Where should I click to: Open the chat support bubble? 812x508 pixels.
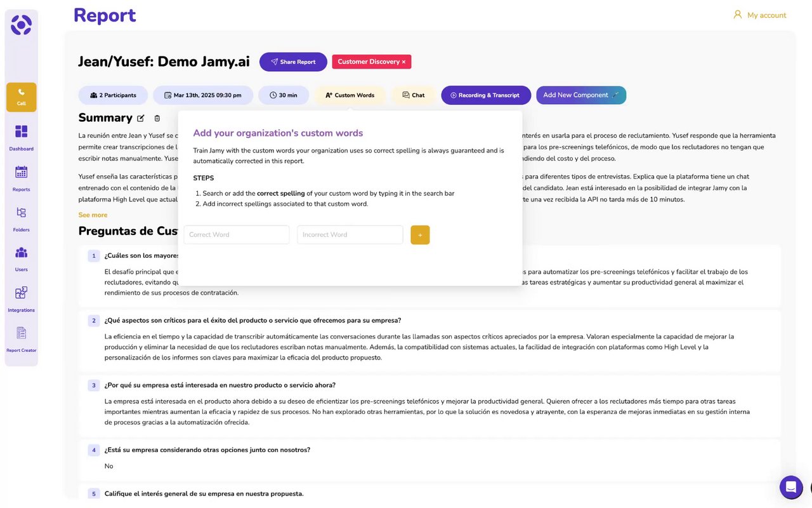(x=791, y=488)
